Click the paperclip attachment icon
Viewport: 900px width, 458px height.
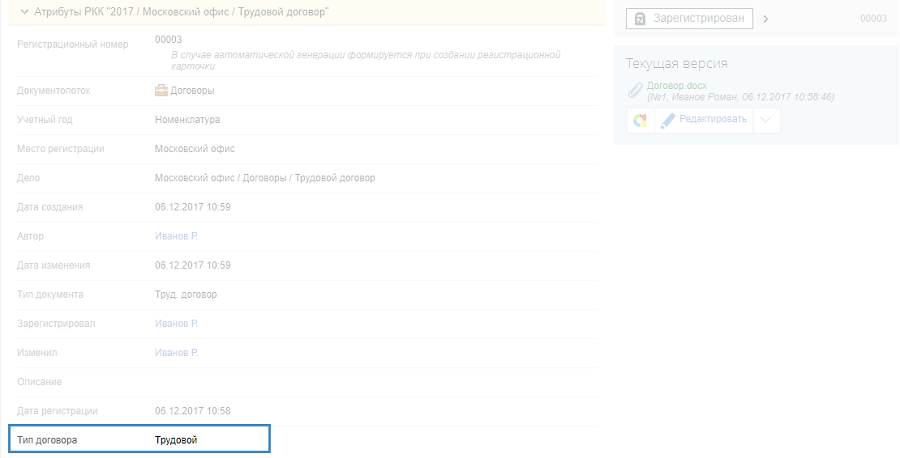click(x=634, y=91)
